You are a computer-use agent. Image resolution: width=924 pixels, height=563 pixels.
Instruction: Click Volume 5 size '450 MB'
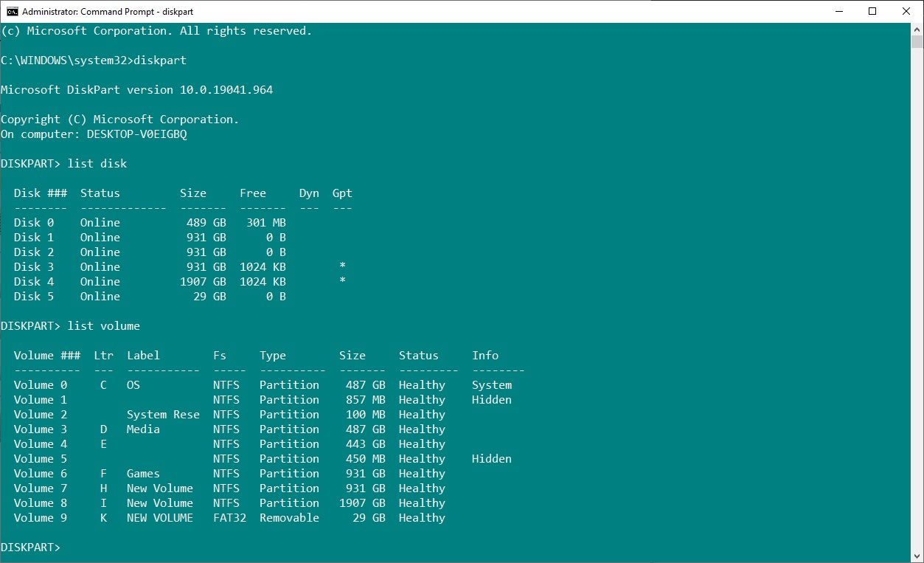pos(366,459)
